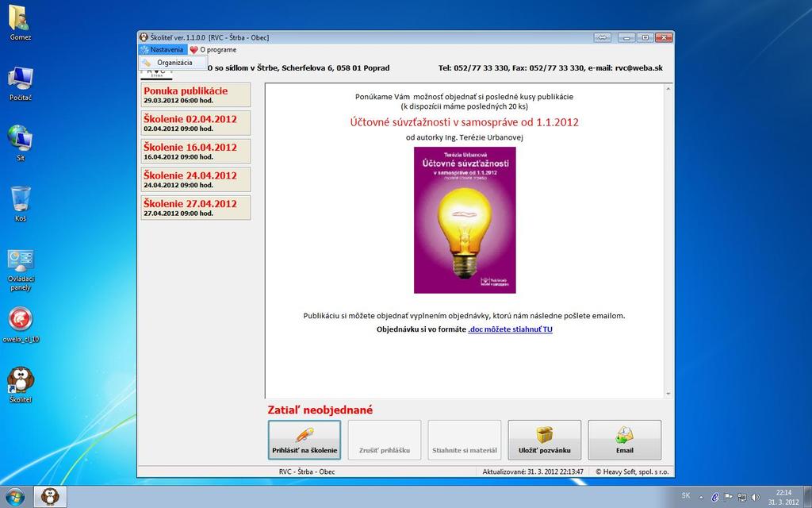This screenshot has height=508, width=812.
Task: Show hidden tray icons arrow
Action: pos(701,497)
